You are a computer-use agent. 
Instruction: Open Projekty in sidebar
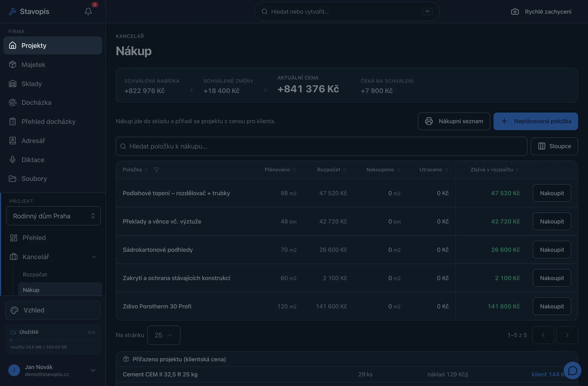click(53, 46)
